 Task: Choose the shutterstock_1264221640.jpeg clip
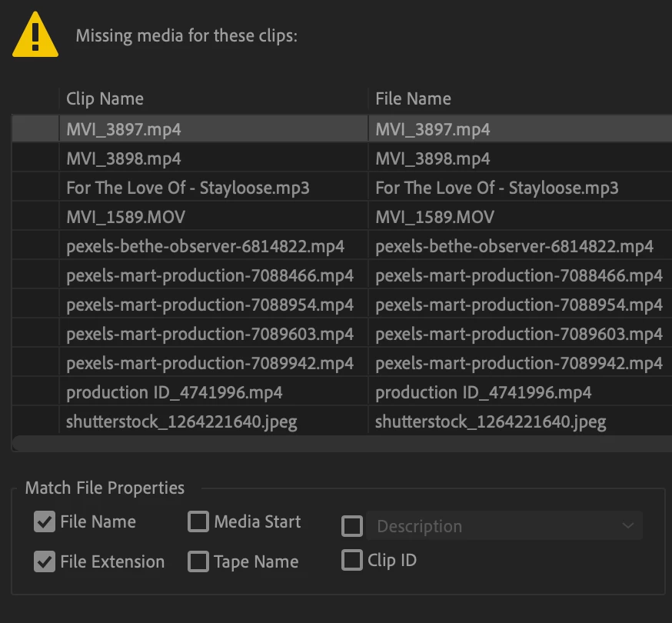[181, 421]
